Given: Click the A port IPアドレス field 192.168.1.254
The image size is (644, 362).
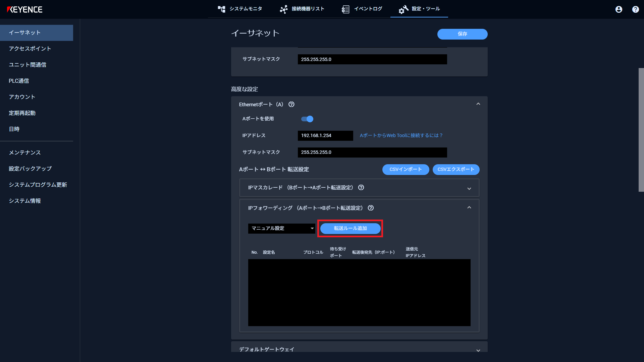Looking at the screenshot, I should coord(325,136).
